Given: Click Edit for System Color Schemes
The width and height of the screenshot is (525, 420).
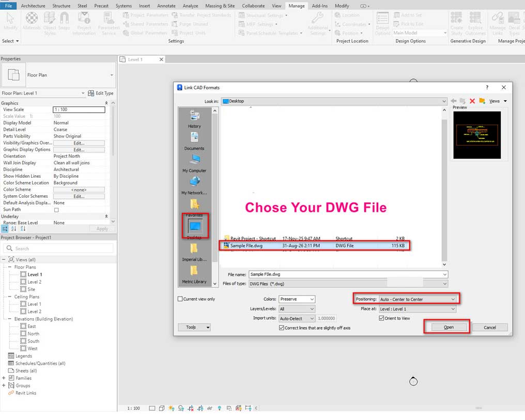Looking at the screenshot, I should coord(79,196).
